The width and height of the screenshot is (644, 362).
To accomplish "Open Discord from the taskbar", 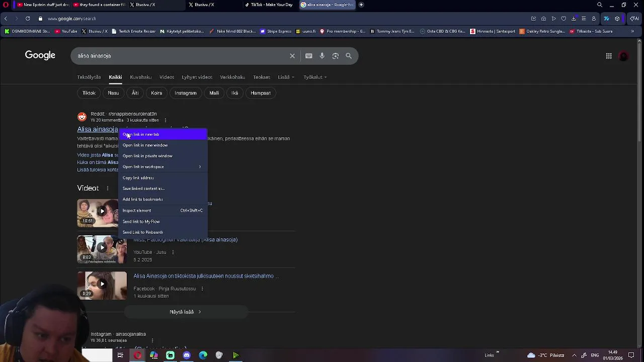I will click(x=187, y=355).
